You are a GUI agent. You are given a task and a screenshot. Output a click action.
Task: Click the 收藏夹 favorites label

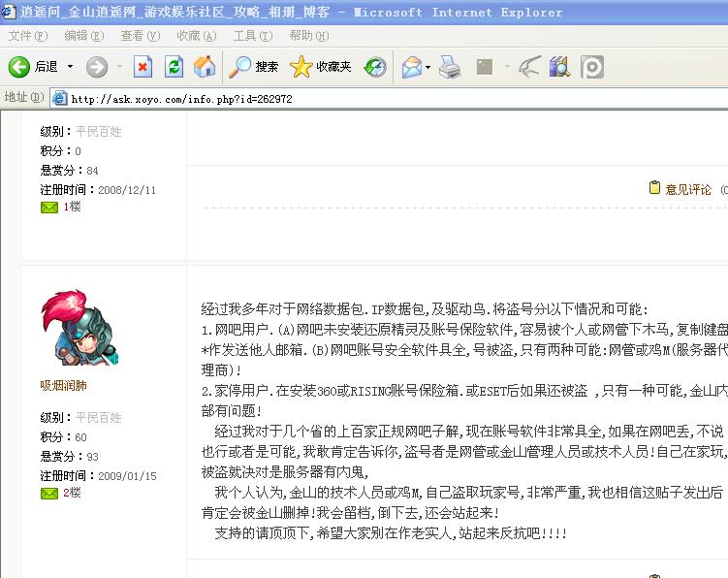pos(333,67)
